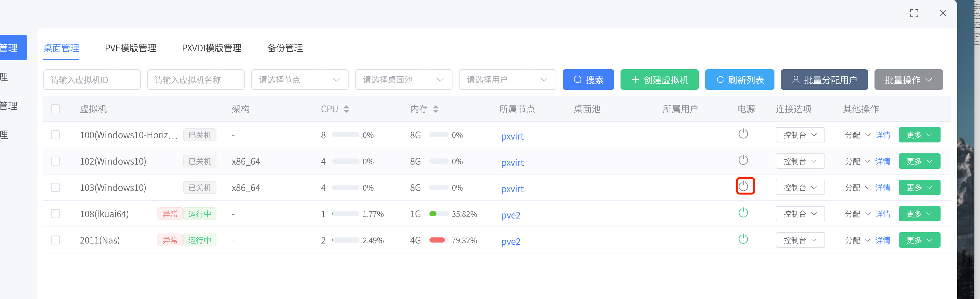Click the 创建虚拟机 button
The width and height of the screenshot is (980, 299).
tap(659, 80)
